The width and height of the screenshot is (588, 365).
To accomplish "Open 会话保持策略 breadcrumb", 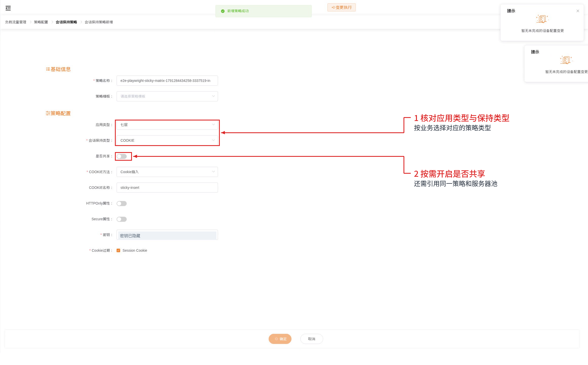I will (66, 22).
